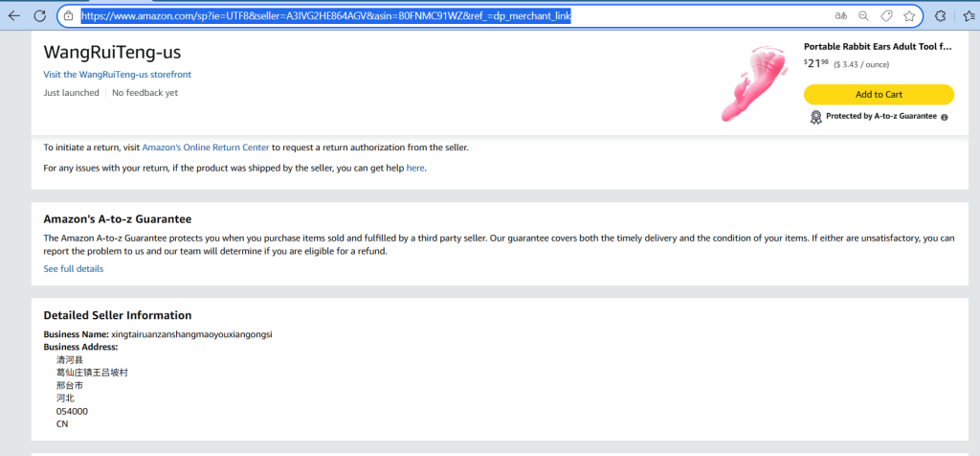Click Add to Cart button
This screenshot has height=456, width=980.
coord(879,94)
